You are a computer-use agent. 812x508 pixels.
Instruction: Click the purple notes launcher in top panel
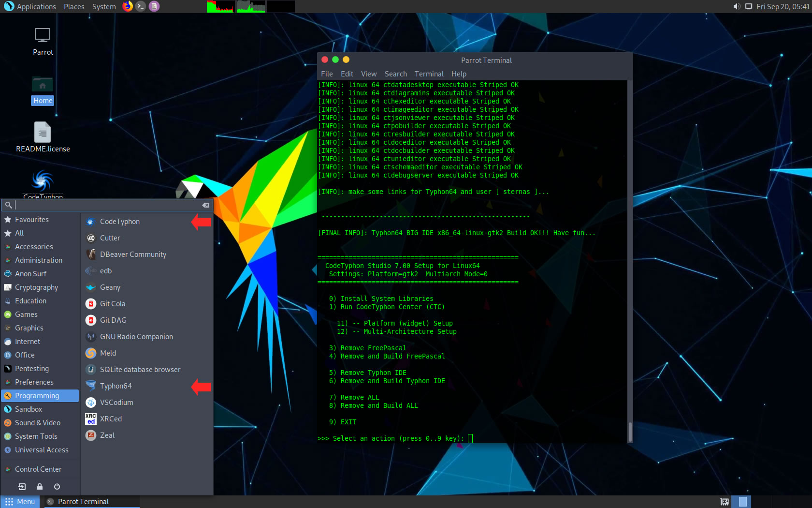(x=154, y=6)
